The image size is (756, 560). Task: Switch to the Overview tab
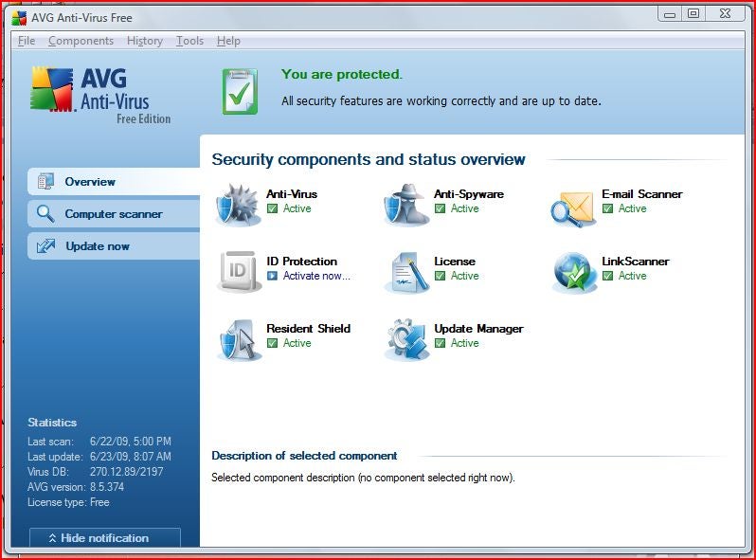(x=114, y=181)
